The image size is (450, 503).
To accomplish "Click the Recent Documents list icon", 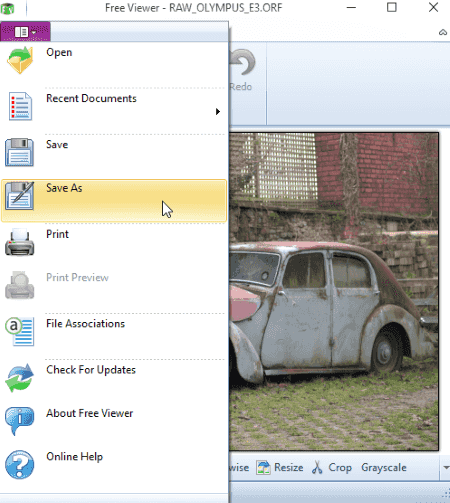I will pos(20,106).
